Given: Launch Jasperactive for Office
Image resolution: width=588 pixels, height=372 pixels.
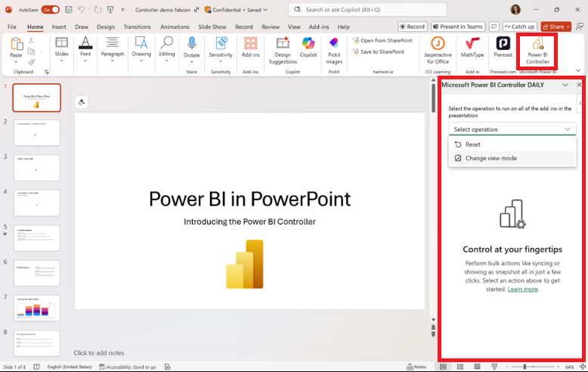Looking at the screenshot, I should (438, 51).
